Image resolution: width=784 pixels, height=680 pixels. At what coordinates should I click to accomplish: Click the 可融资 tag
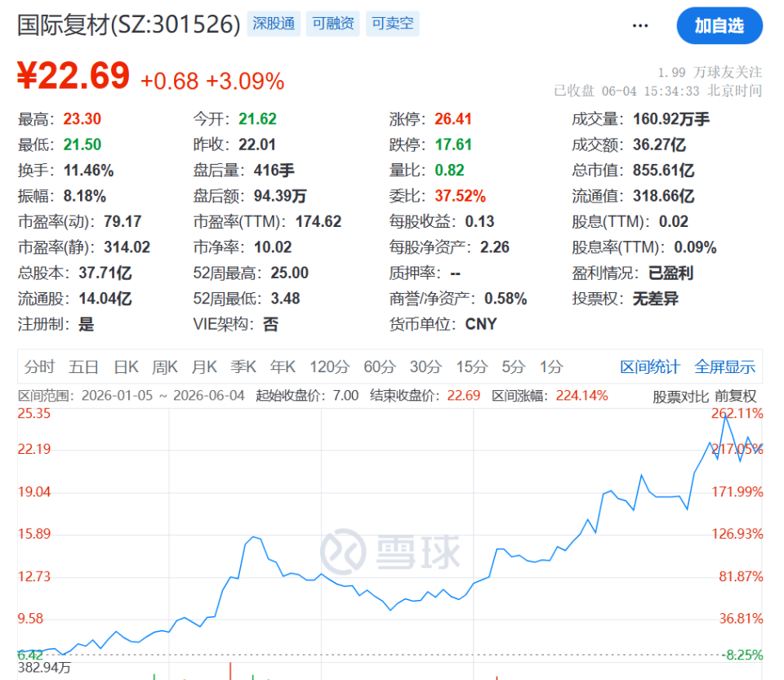click(x=333, y=24)
